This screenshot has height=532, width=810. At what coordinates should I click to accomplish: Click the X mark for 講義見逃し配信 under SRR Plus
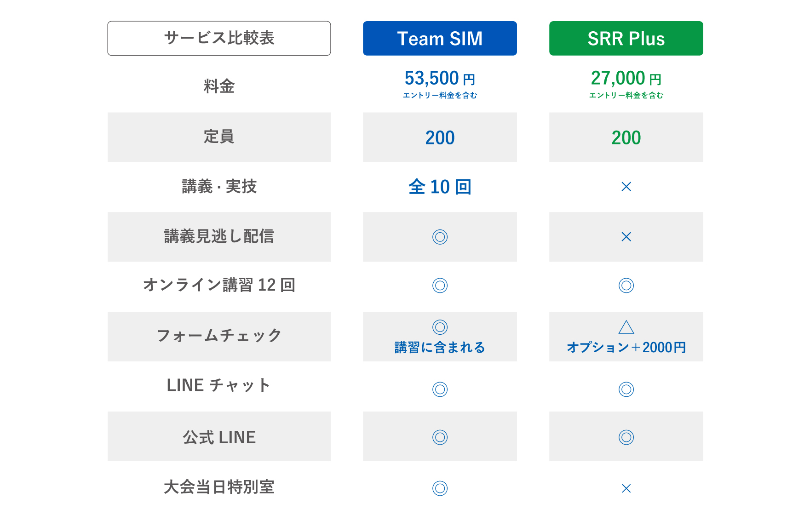pyautogui.click(x=626, y=237)
